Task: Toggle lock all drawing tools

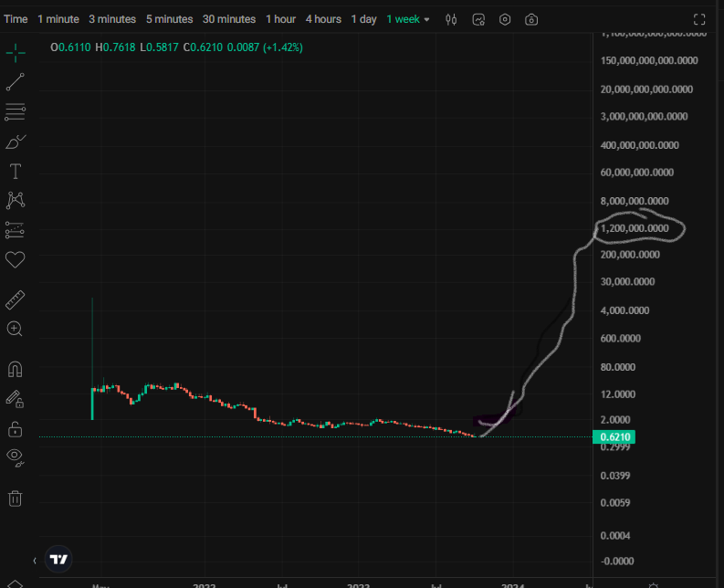Action: (x=15, y=429)
